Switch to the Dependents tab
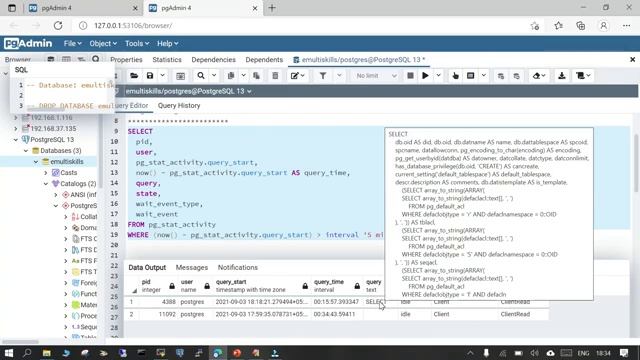Viewport: 640px width, 360px height. (x=264, y=60)
